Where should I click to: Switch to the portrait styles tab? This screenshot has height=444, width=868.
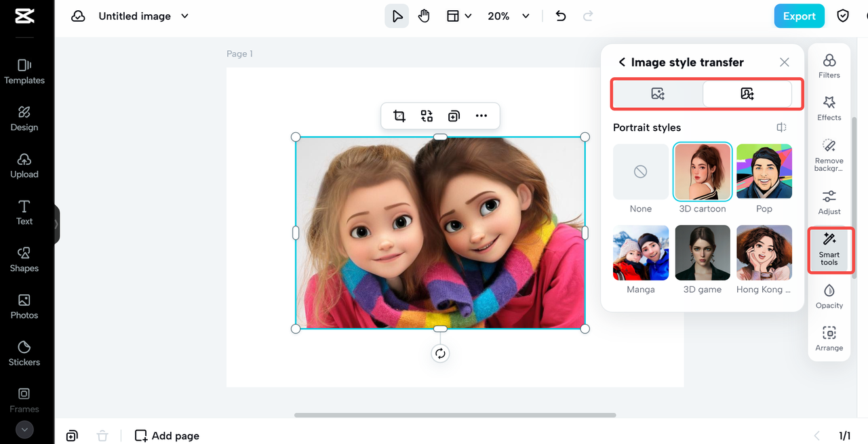(747, 94)
